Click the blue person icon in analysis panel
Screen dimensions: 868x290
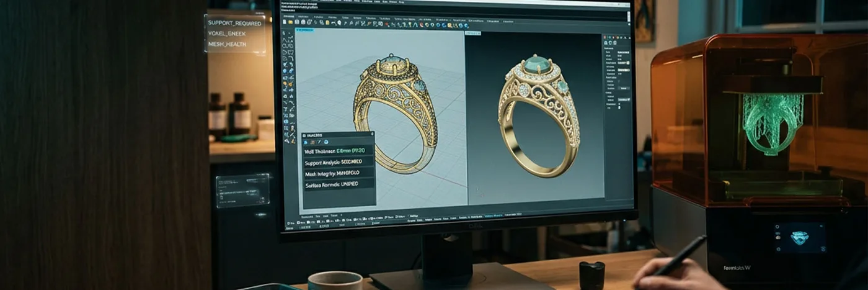306,142
